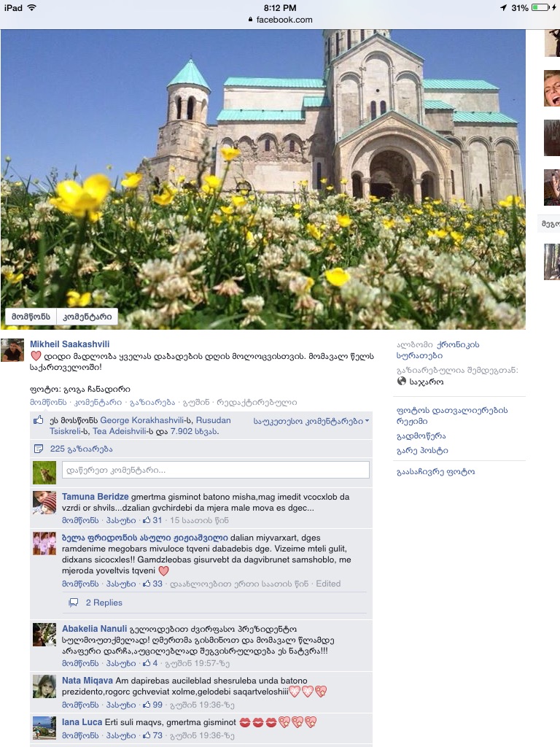Open Iana Luca's profile name
Viewport: 560px width, 747px height.
[x=82, y=722]
